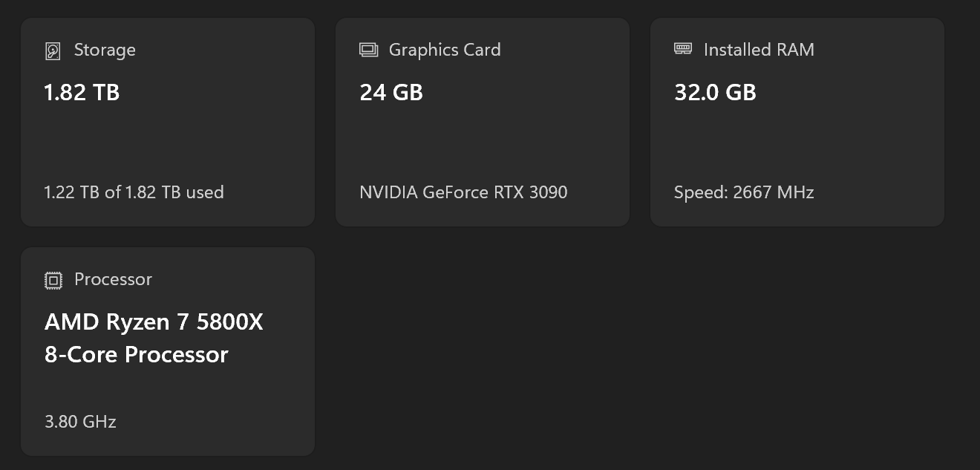Select the Installed RAM heading label
This screenshot has height=470, width=980.
759,50
